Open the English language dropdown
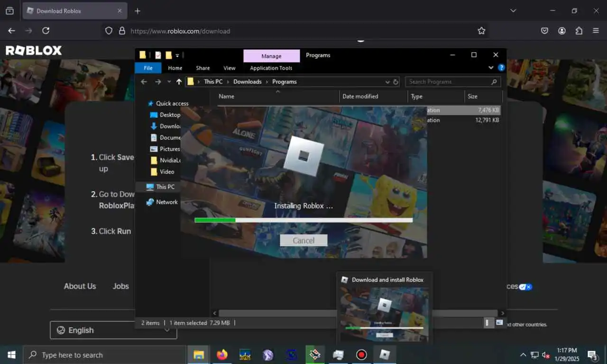 tap(113, 330)
